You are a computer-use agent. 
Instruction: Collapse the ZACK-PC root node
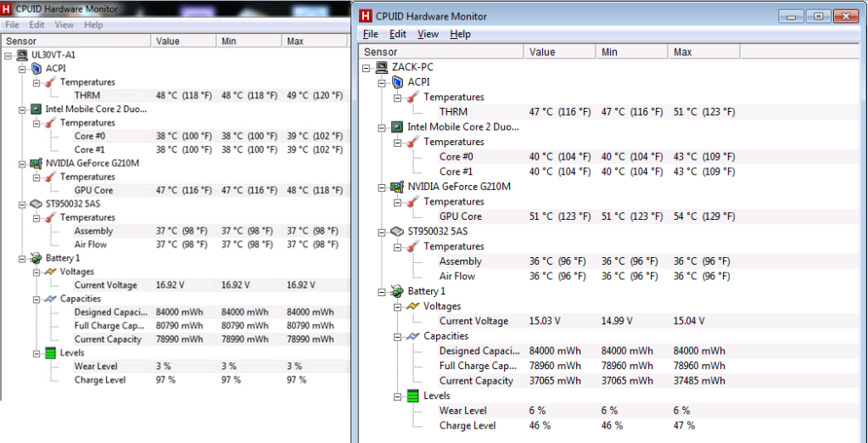point(367,67)
